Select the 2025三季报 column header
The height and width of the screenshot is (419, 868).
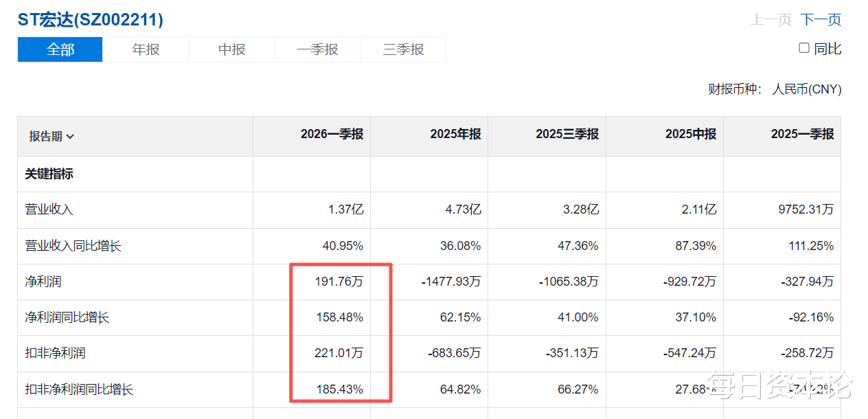[567, 134]
